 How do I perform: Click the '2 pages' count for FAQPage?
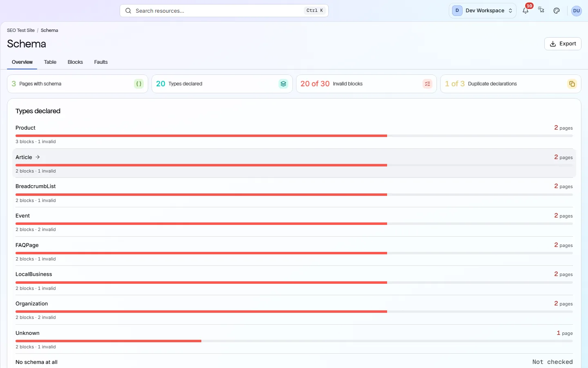click(563, 245)
